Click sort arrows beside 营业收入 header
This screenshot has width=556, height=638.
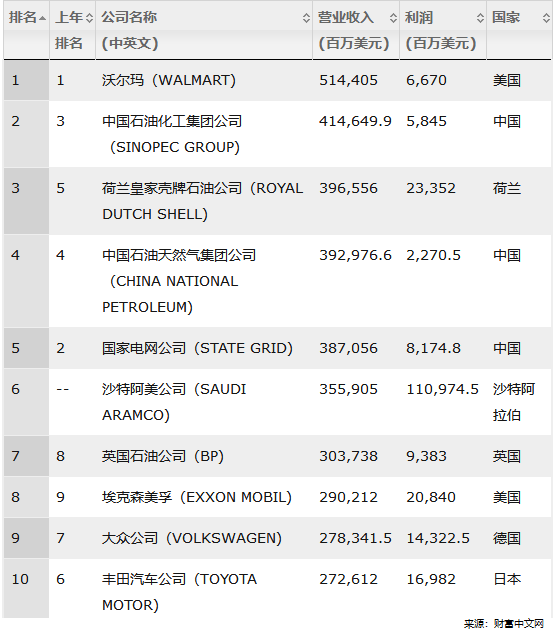393,18
